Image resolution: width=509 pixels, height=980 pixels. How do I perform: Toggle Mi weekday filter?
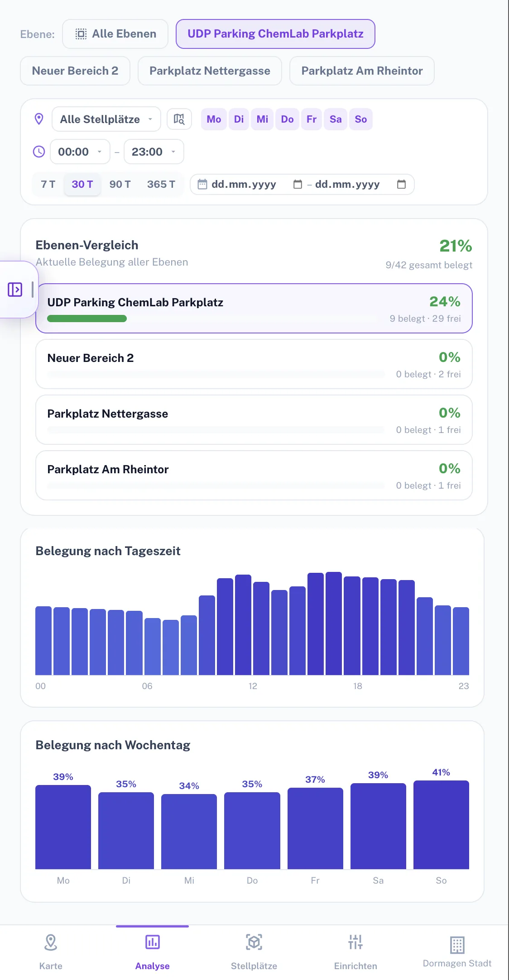coord(262,119)
